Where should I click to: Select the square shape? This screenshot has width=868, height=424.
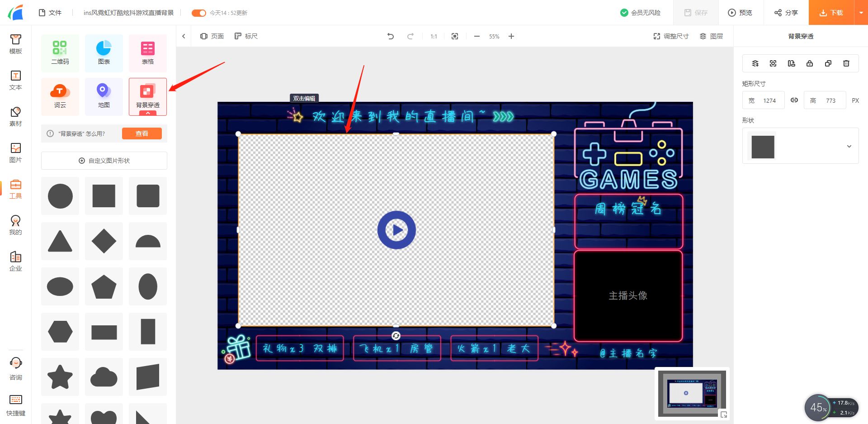(104, 196)
